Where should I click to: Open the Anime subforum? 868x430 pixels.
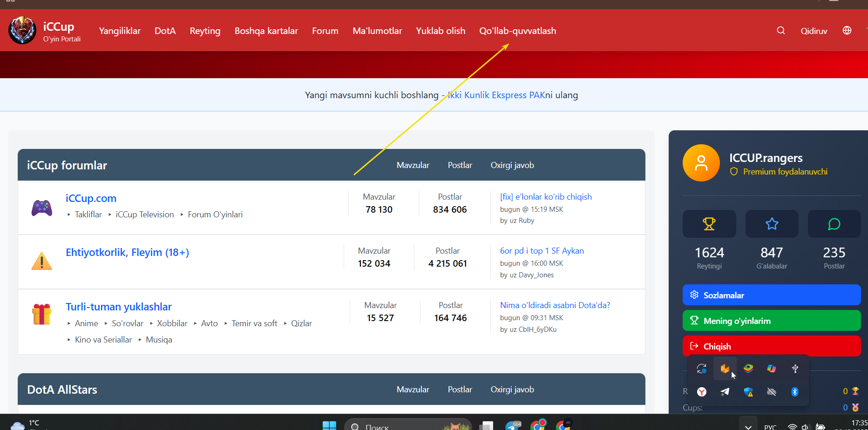pyautogui.click(x=87, y=323)
